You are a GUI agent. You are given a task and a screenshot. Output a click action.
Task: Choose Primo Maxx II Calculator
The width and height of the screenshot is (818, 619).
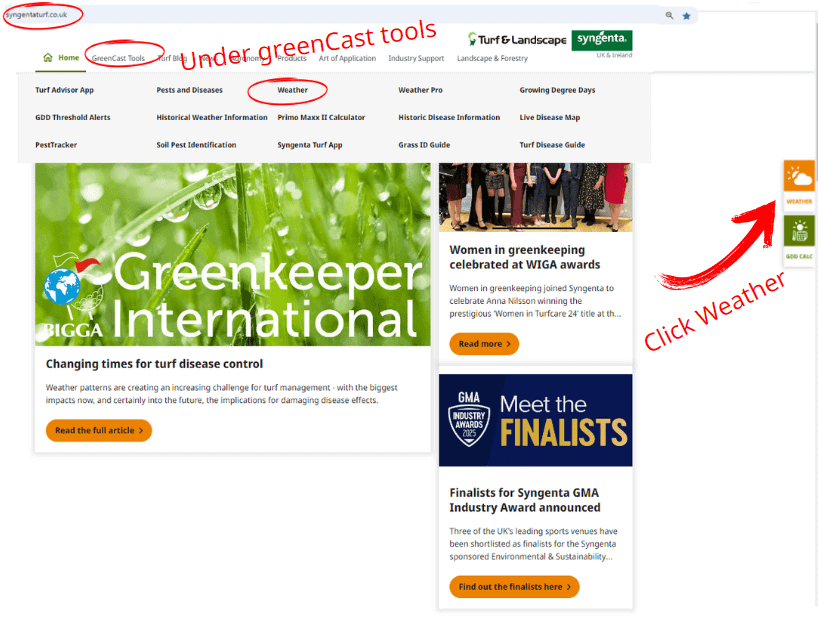coord(321,117)
